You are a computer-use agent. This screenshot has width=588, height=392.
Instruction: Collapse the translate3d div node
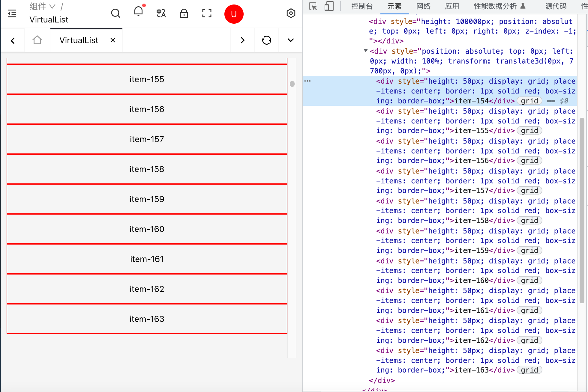coord(365,51)
